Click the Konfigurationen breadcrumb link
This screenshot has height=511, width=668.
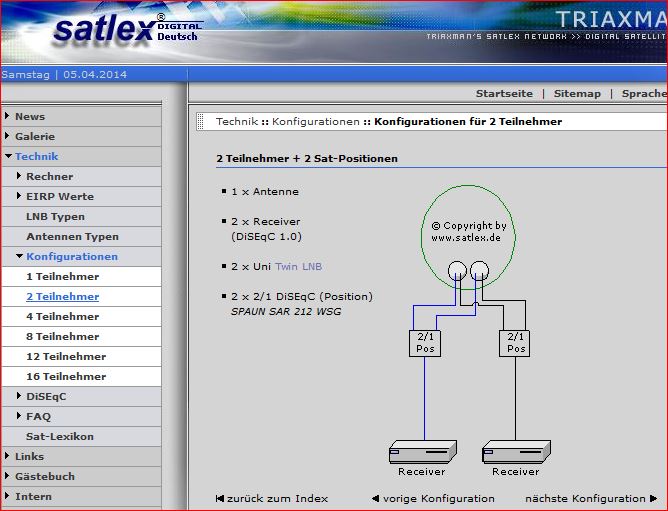point(316,121)
